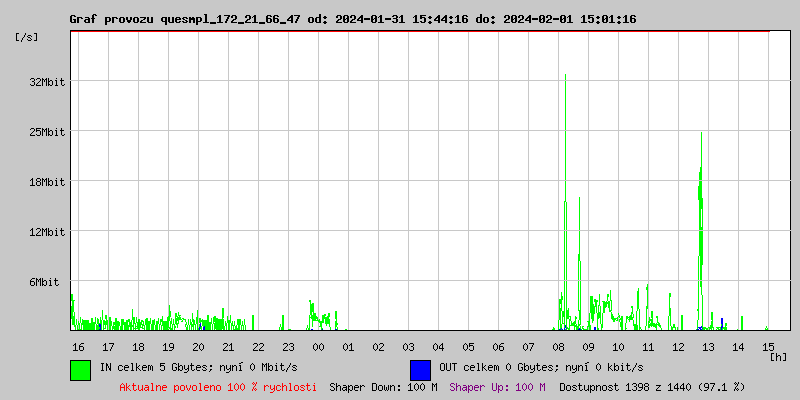Image resolution: width=800 pixels, height=400 pixels.
Task: Select hour 20 on the time axis
Action: coord(198,347)
